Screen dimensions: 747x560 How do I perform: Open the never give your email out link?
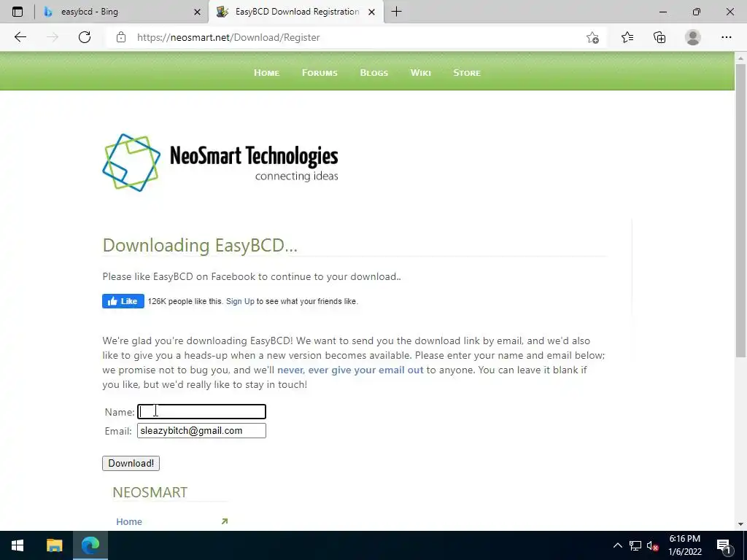pos(350,370)
